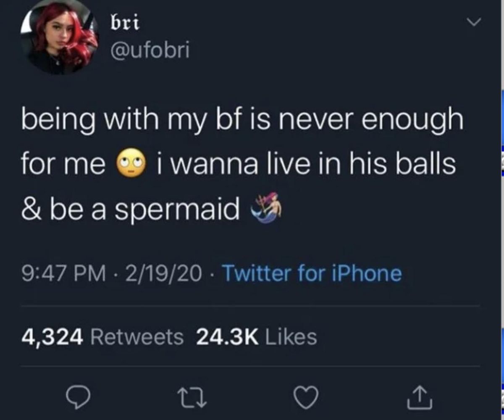View the 4,324 Retweets list
Image resolution: width=504 pixels, height=420 pixels.
tap(103, 336)
